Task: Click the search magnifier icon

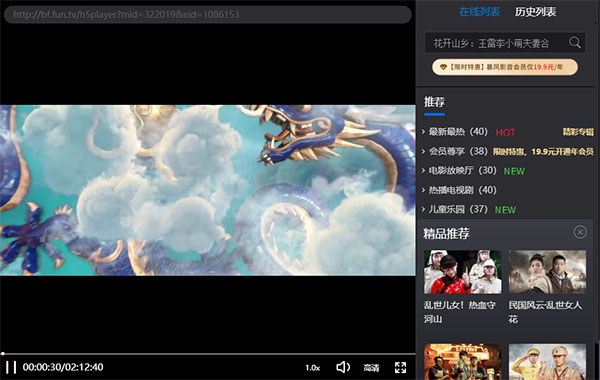Action: [x=574, y=42]
